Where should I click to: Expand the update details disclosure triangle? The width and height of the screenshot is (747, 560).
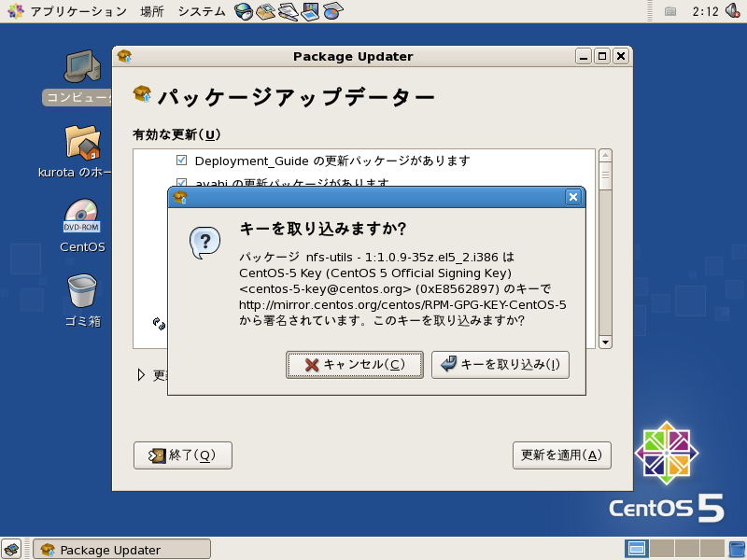141,375
